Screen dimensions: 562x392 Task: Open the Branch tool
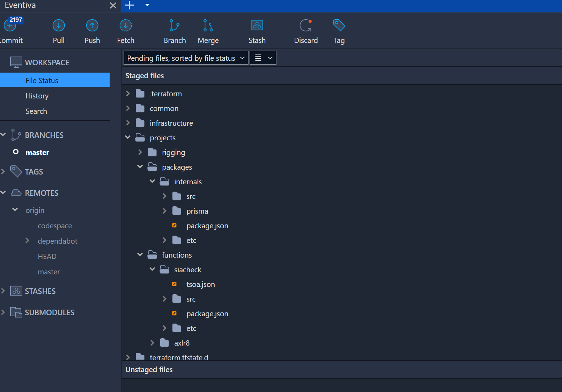click(x=175, y=25)
